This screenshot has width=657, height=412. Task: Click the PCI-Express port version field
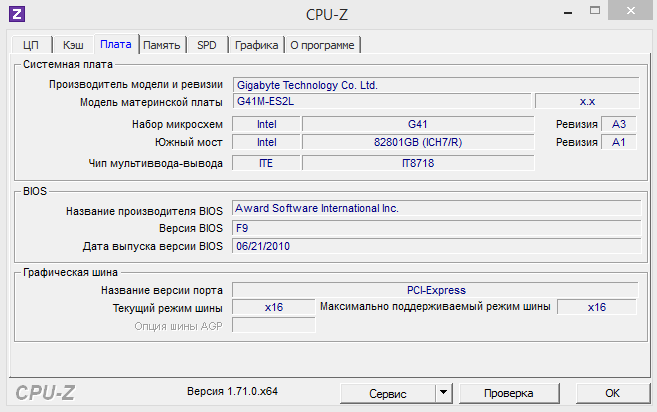pos(435,290)
